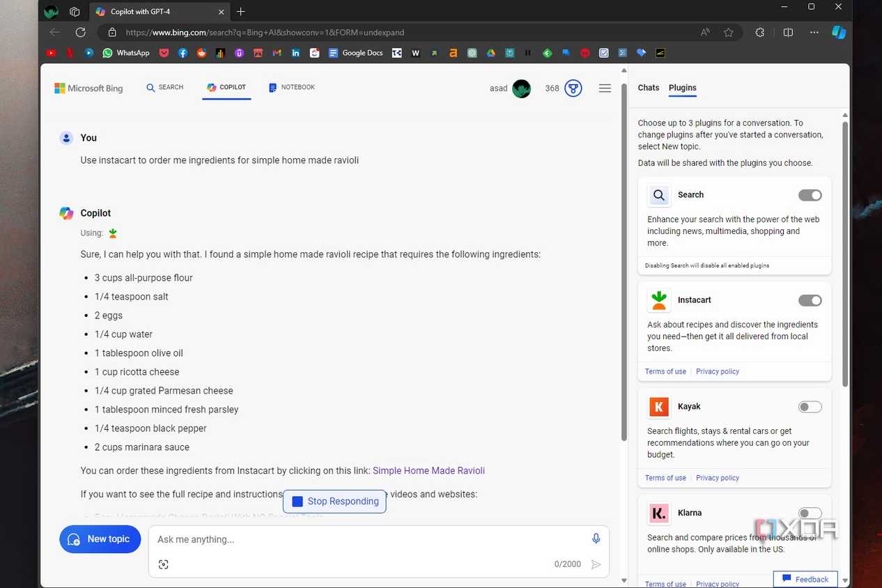882x588 pixels.
Task: Open Edge settings and more menu
Action: (x=814, y=32)
